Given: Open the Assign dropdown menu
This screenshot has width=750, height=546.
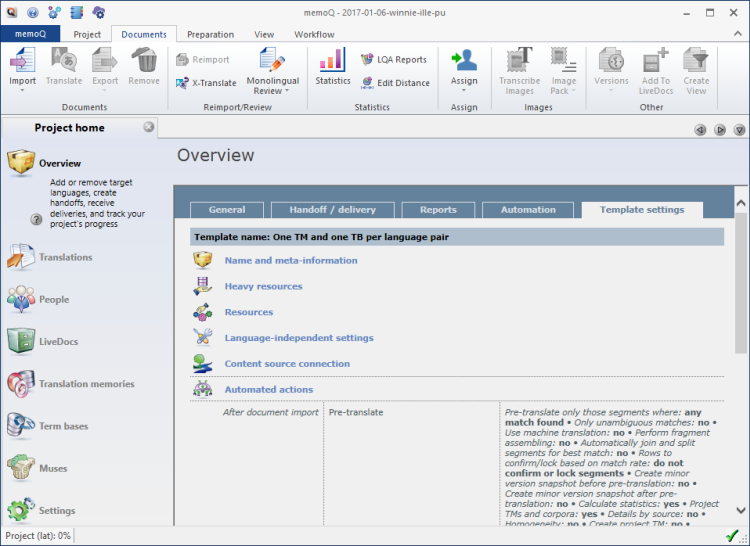Looking at the screenshot, I should 464,91.
